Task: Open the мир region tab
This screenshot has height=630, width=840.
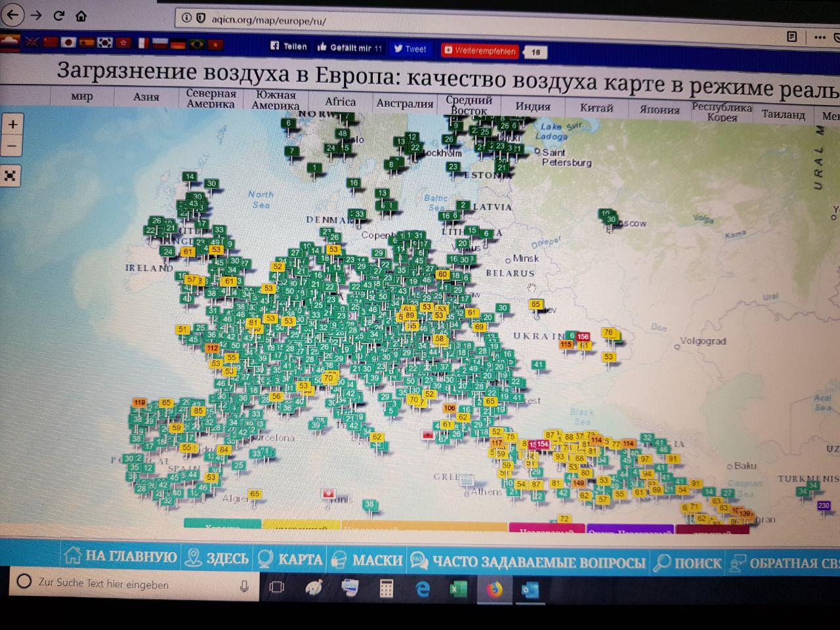Action: [82, 96]
